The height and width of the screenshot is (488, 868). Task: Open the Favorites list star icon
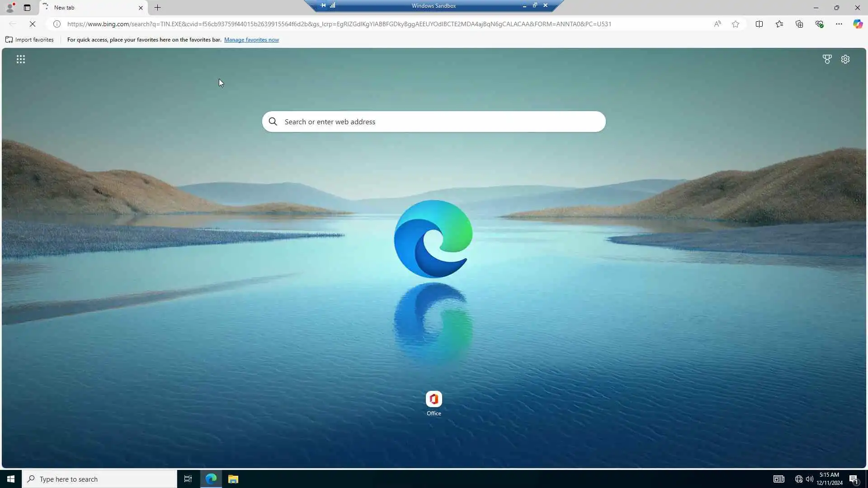pos(779,24)
